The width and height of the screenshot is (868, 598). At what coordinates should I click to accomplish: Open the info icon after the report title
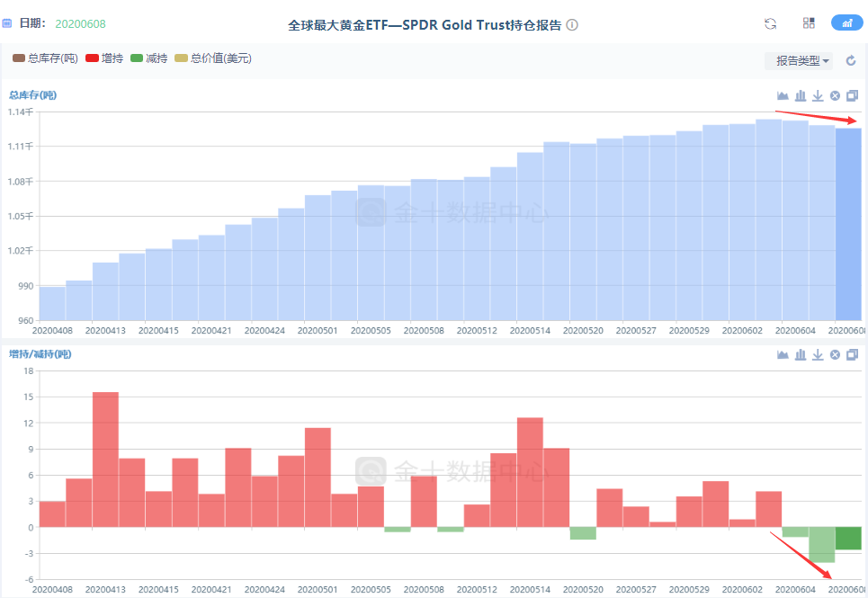point(572,25)
